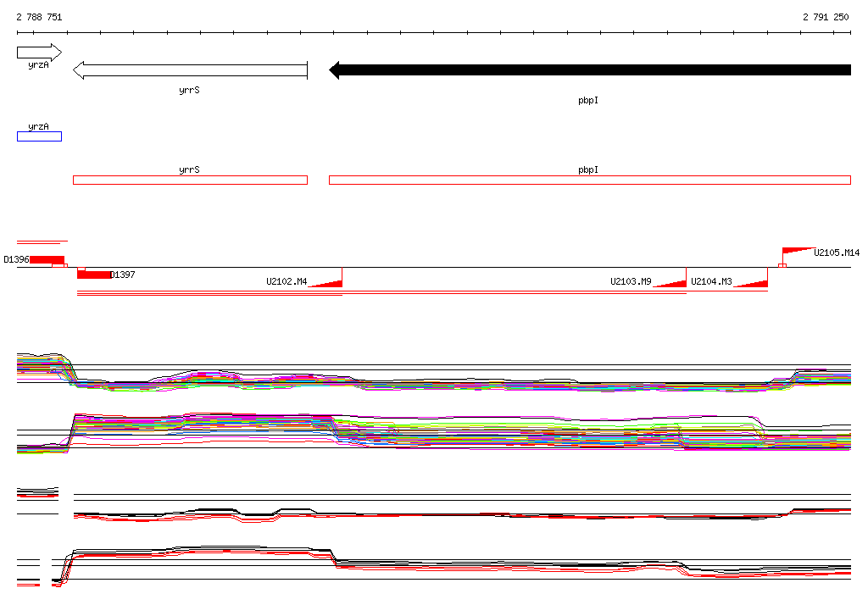Click the U2102.M4 text label
868x605 pixels.
[x=287, y=282]
